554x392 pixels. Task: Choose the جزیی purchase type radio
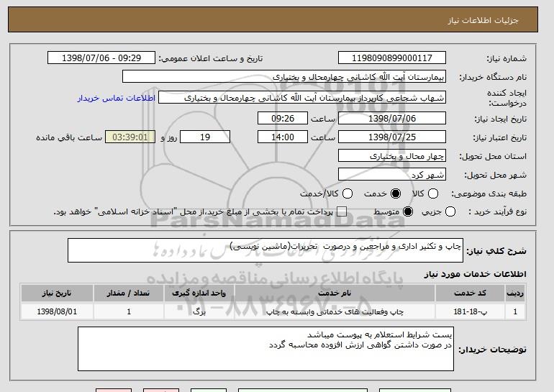pos(450,211)
